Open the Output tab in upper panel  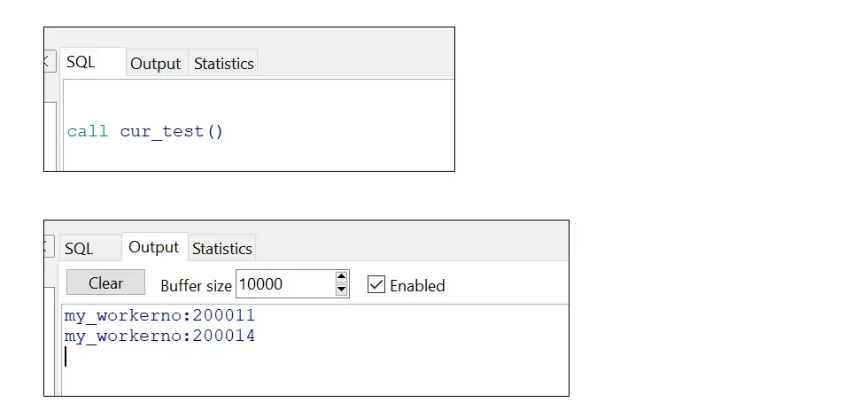156,64
